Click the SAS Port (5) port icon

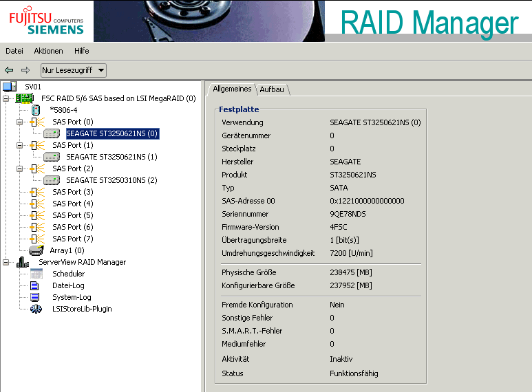tap(37, 215)
